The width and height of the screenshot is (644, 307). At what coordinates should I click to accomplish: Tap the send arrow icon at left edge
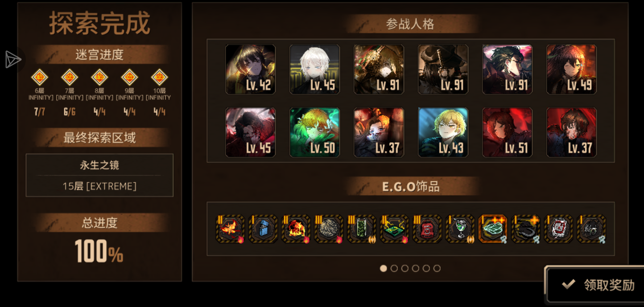(x=12, y=60)
